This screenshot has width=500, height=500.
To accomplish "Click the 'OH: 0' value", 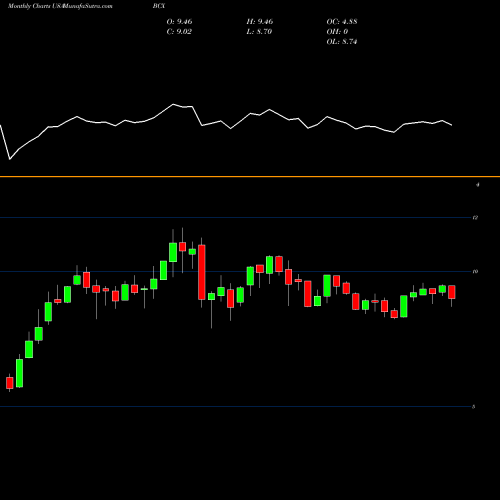I will tap(337, 32).
